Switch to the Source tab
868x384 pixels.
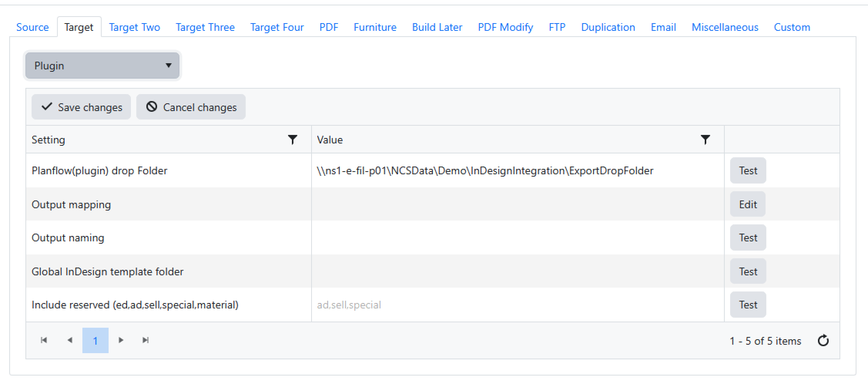click(32, 27)
